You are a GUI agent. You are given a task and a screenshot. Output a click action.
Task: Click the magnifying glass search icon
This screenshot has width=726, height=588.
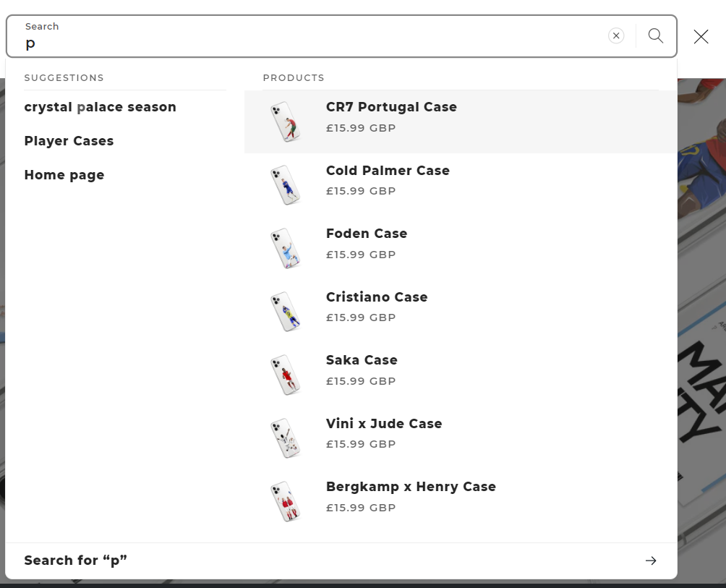tap(656, 36)
